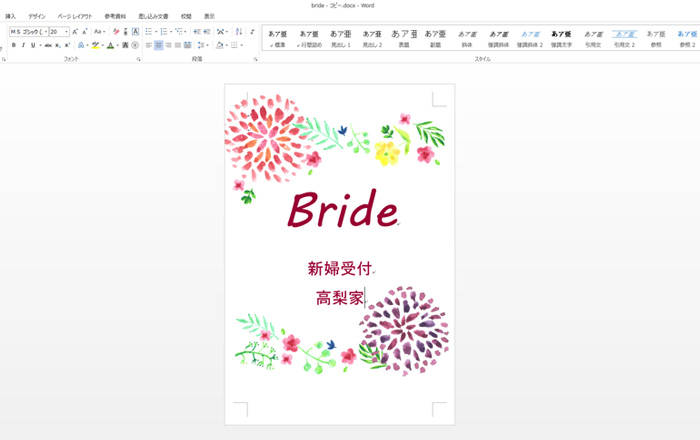Toggle bold formatting
The width and height of the screenshot is (700, 440).
pos(13,45)
